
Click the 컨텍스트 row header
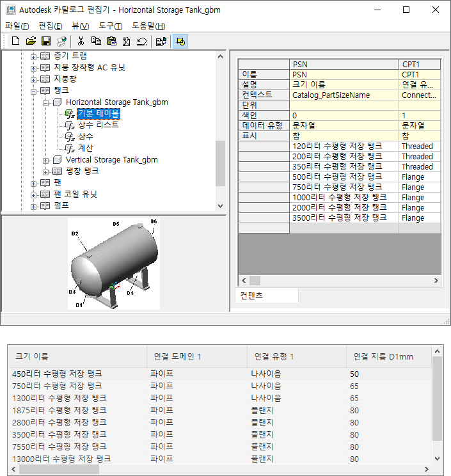coord(264,95)
